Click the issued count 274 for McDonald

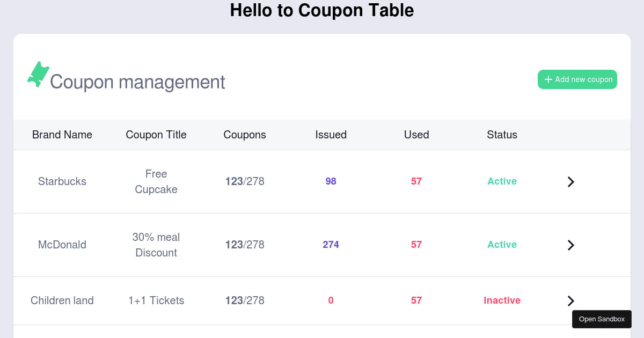pos(331,245)
